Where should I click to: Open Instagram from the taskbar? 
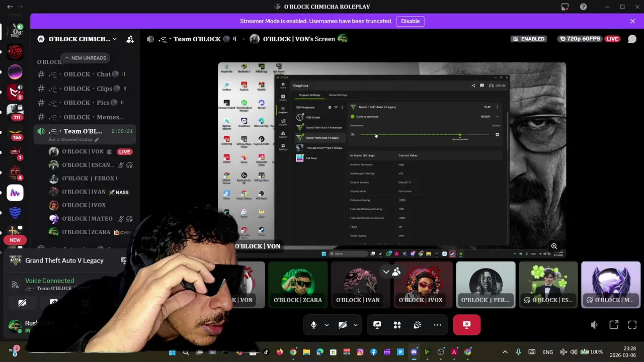360,352
